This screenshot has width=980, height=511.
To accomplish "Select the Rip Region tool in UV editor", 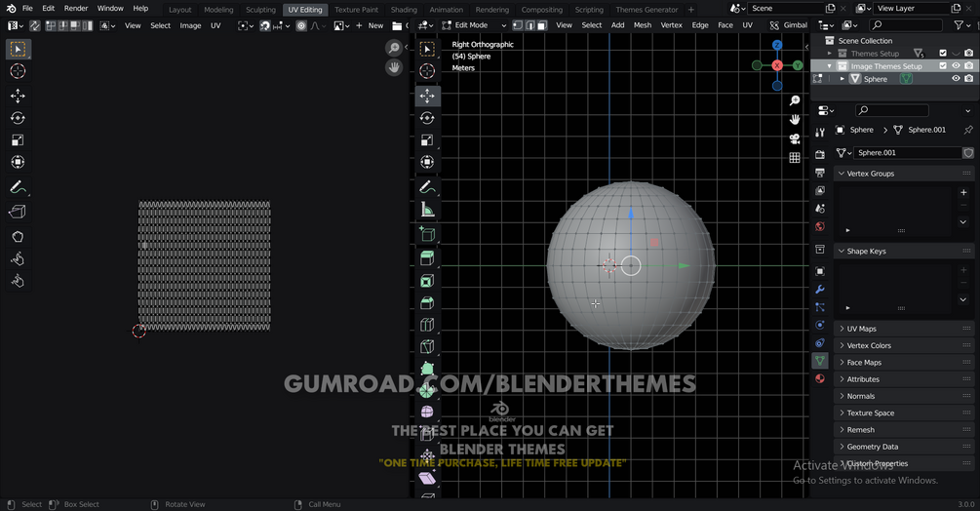I will 18,212.
